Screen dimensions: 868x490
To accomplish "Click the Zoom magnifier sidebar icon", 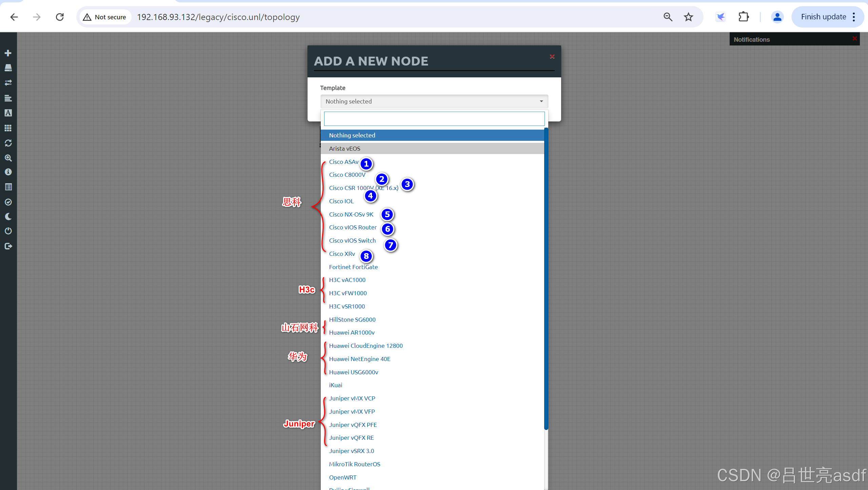I will [8, 158].
